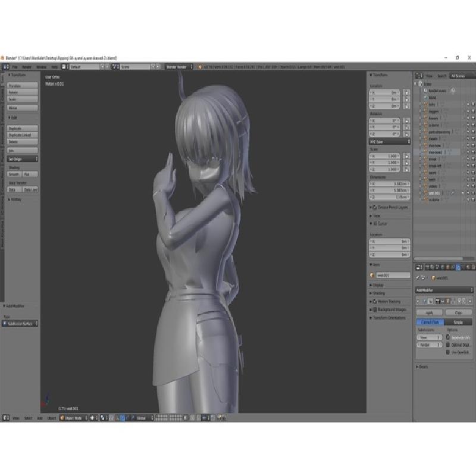Click the Duplicate Linked button
Viewport: 476px width, 476px height.
[x=23, y=135]
